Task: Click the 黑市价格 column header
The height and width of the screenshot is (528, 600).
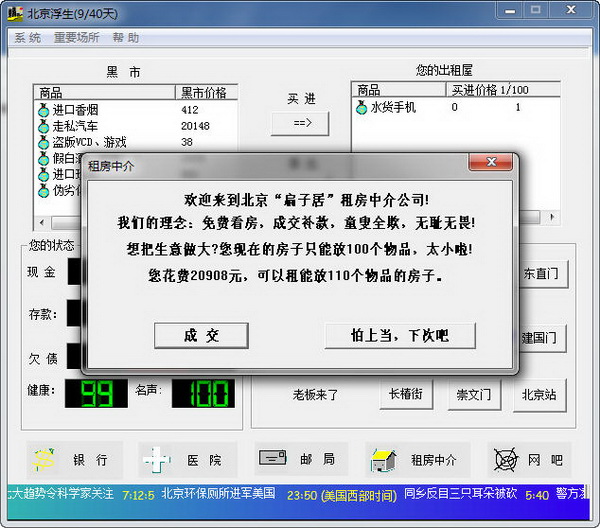Action: (x=206, y=93)
